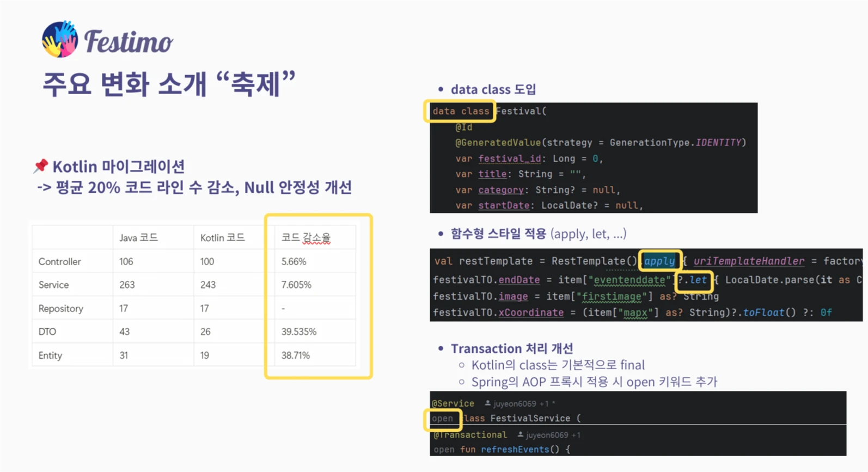Select the '코드 감소율' column header
This screenshot has width=868, height=472.
(305, 238)
